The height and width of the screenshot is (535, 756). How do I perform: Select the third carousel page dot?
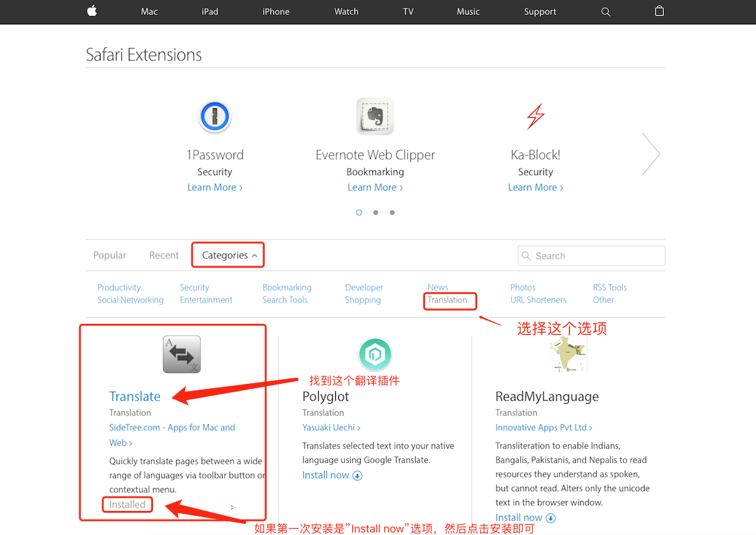pos(392,212)
